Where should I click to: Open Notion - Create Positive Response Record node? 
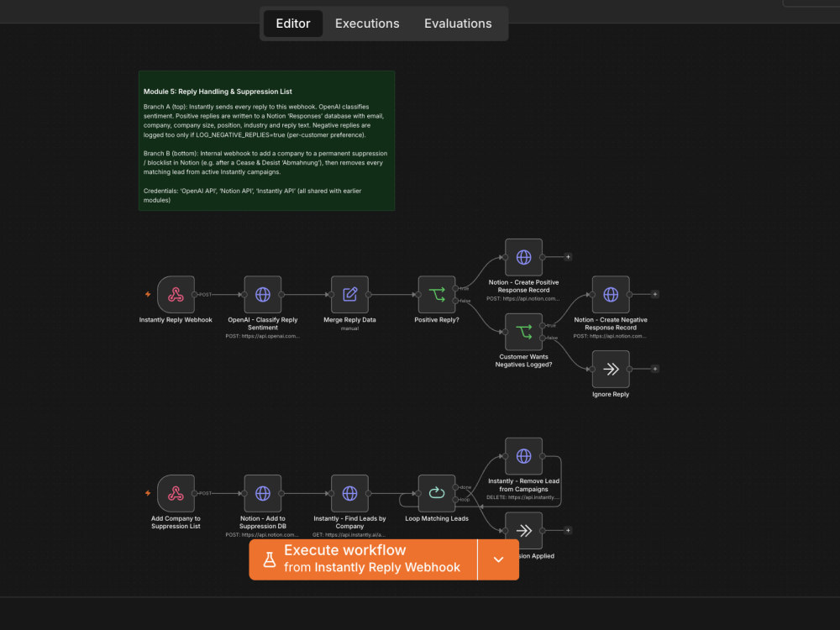(523, 257)
